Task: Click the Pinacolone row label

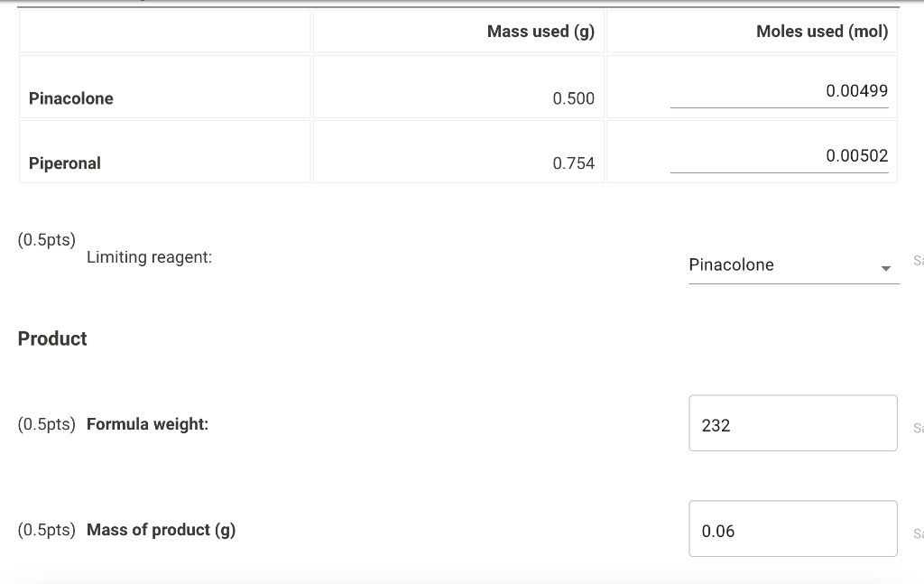Action: (x=71, y=98)
